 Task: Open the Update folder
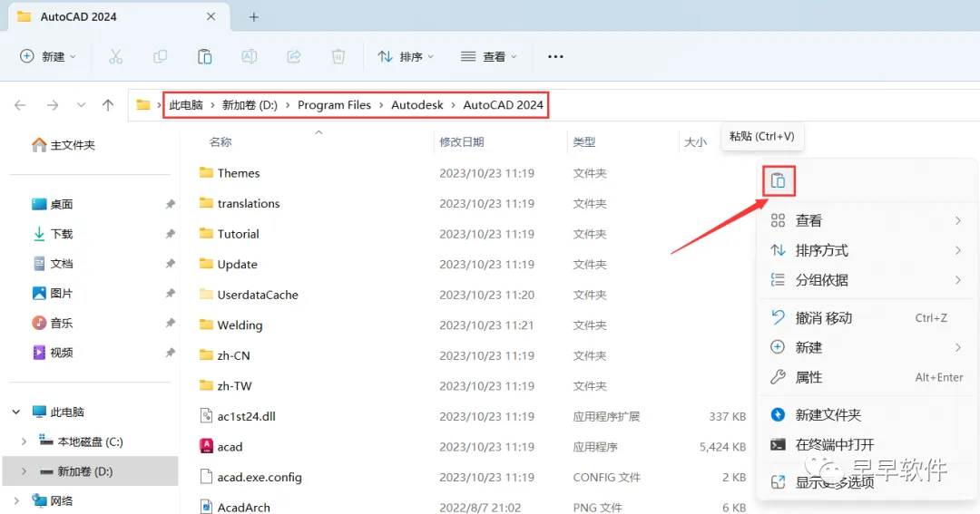tap(237, 264)
